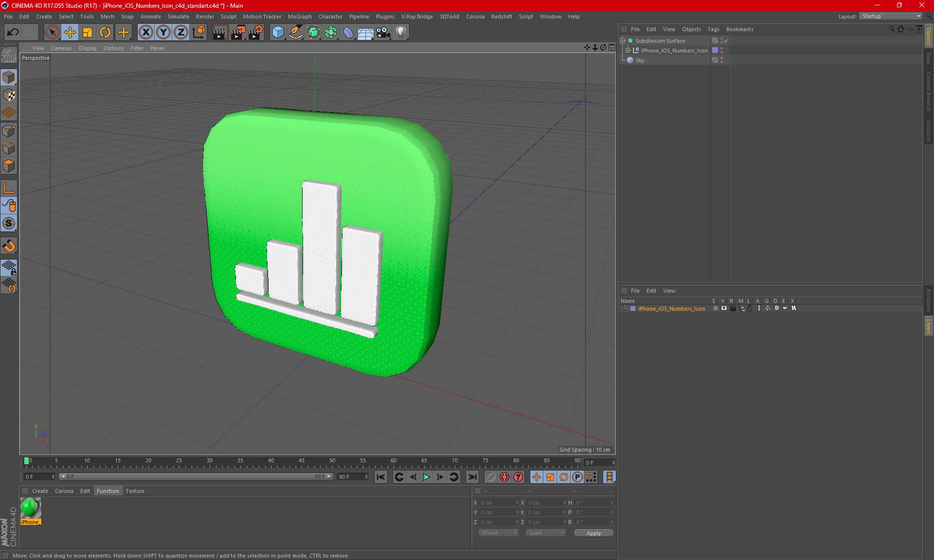The image size is (934, 560).
Task: Open the MoGraph menu
Action: (300, 17)
